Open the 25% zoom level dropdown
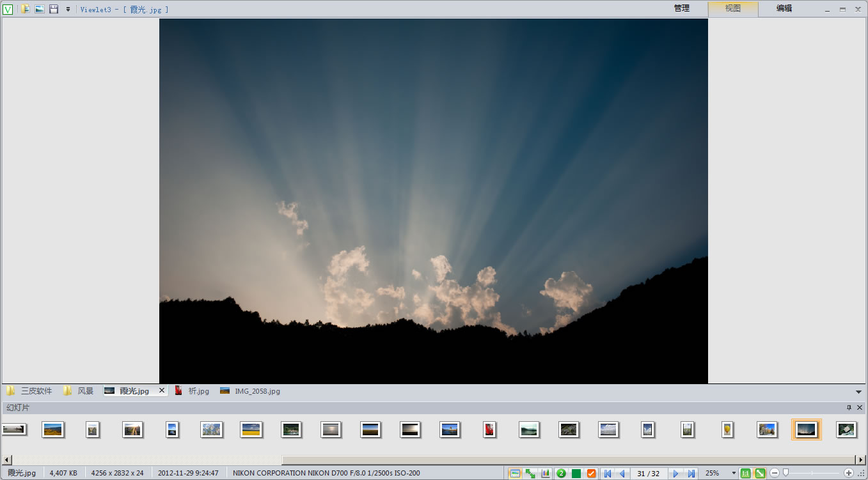 [734, 474]
